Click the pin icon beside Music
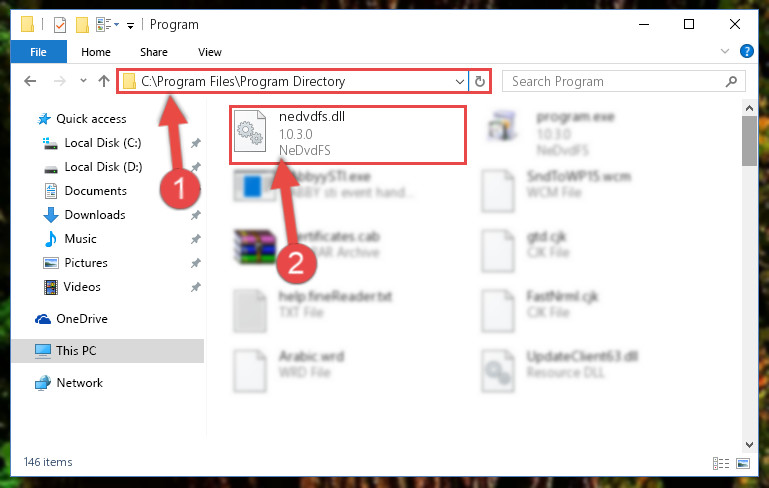The width and height of the screenshot is (769, 488). coord(196,239)
